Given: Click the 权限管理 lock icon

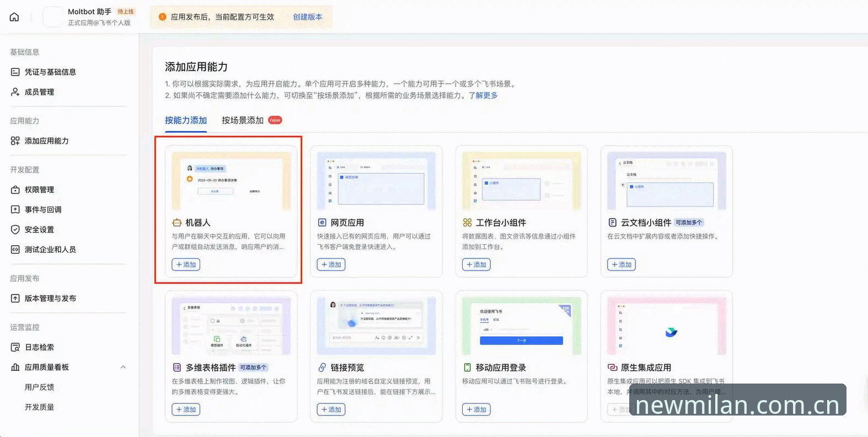Looking at the screenshot, I should (15, 190).
